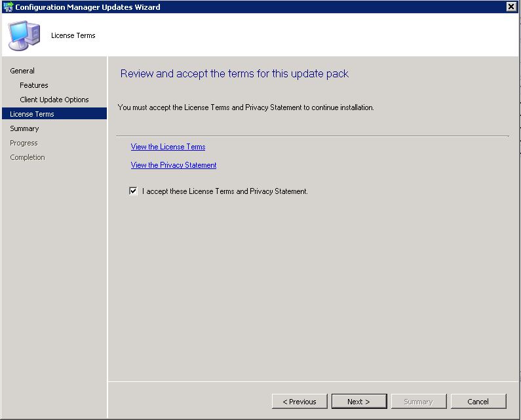Screen dimensions: 521x420
Task: Select the Completion step in sidebar
Action: [28, 157]
